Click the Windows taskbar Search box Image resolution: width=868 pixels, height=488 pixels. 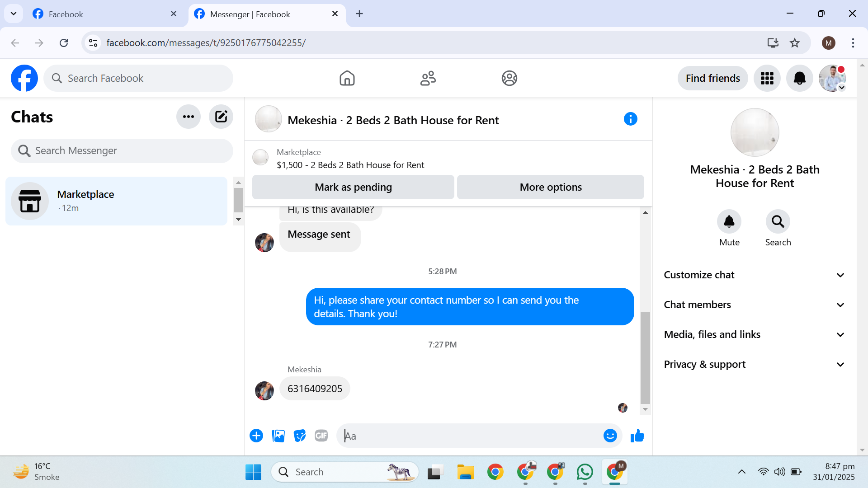click(345, 472)
